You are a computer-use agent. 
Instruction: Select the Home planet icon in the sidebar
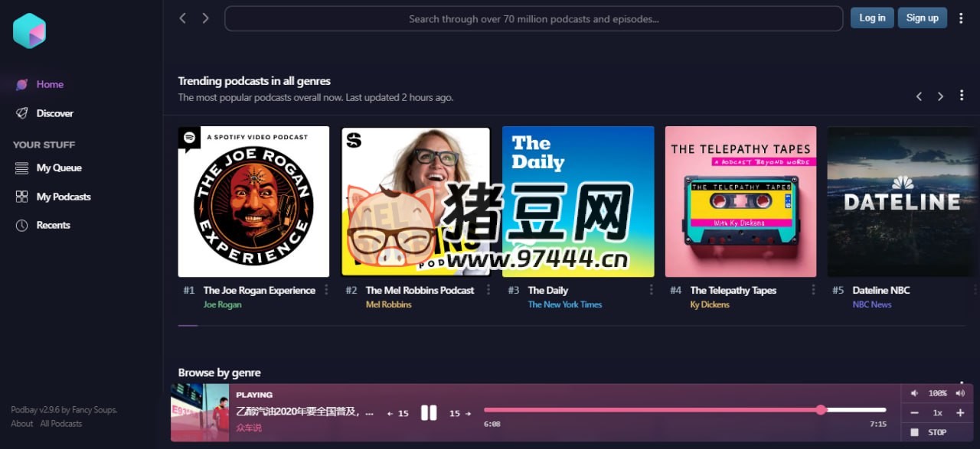[23, 84]
